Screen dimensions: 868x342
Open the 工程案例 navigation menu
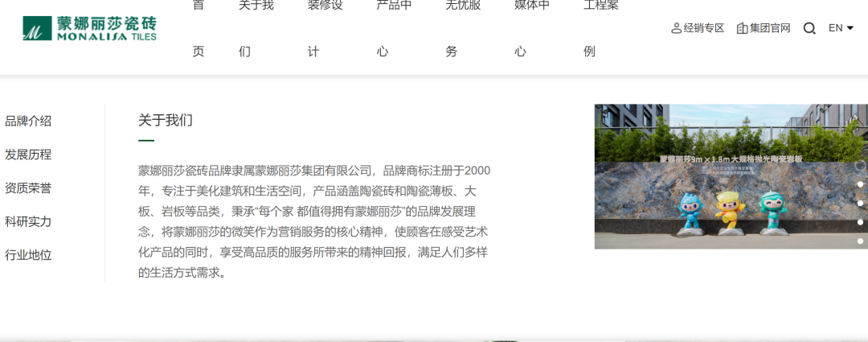click(x=602, y=28)
